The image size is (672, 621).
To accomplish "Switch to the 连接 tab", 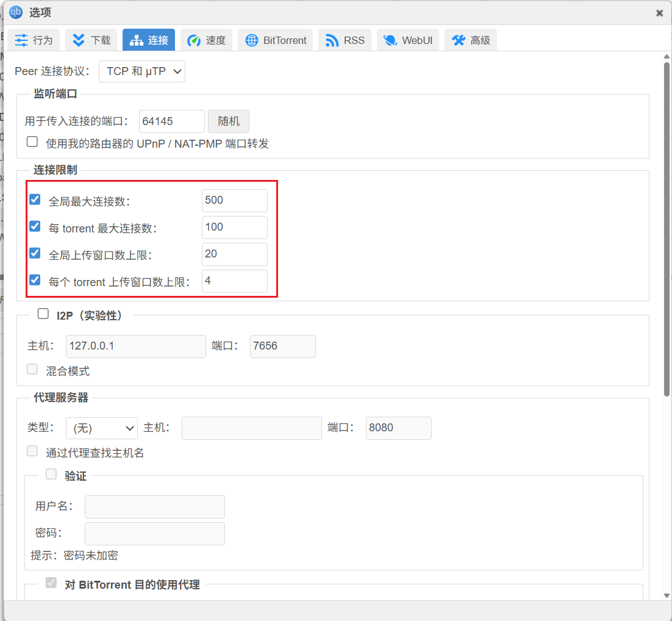I will [149, 40].
